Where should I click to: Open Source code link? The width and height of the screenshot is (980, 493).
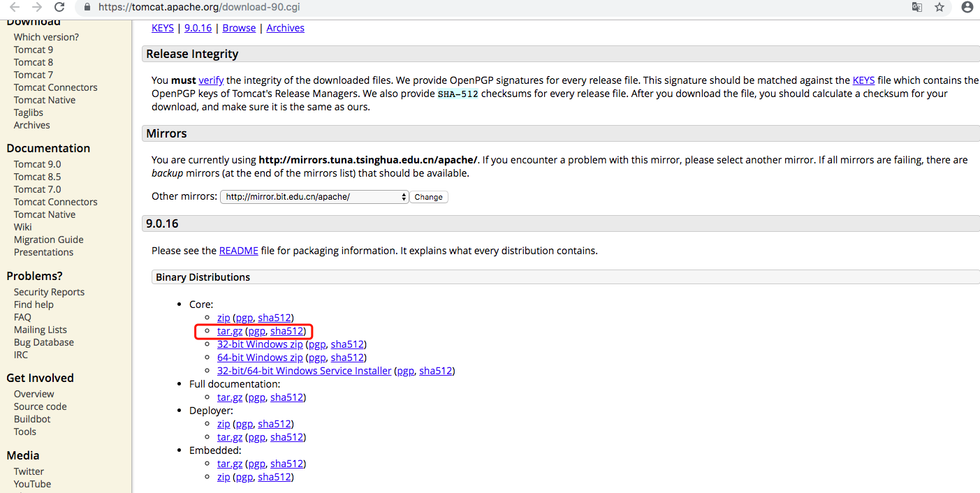point(41,406)
